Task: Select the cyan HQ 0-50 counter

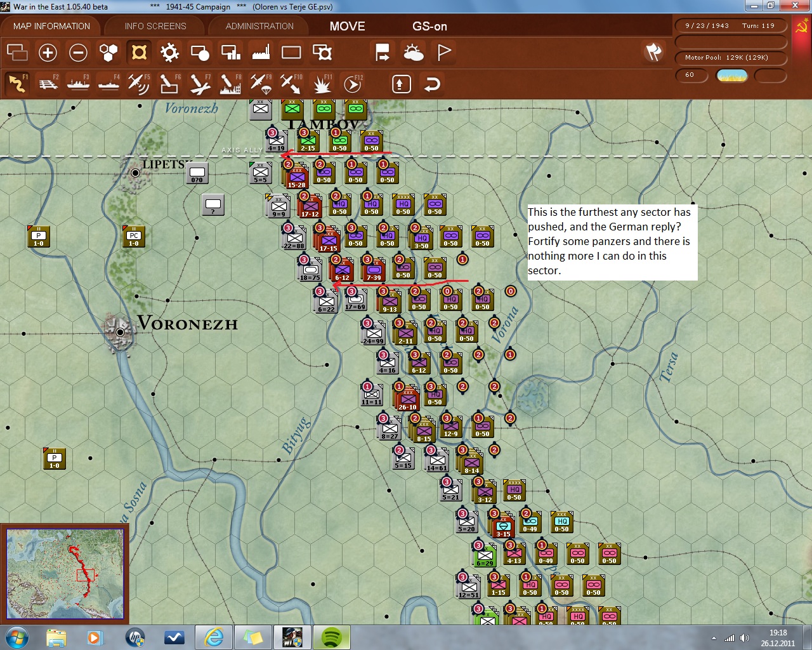Action: (x=561, y=522)
